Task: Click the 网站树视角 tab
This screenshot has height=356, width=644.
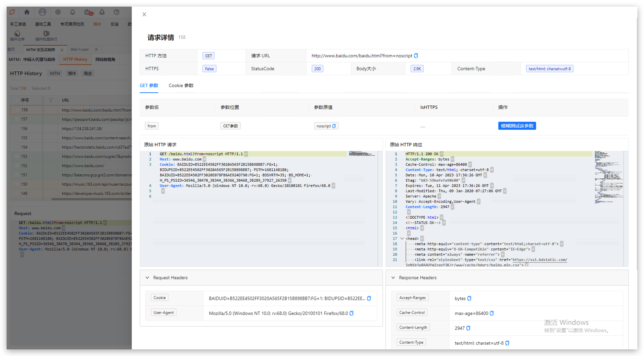Action: coord(105,60)
